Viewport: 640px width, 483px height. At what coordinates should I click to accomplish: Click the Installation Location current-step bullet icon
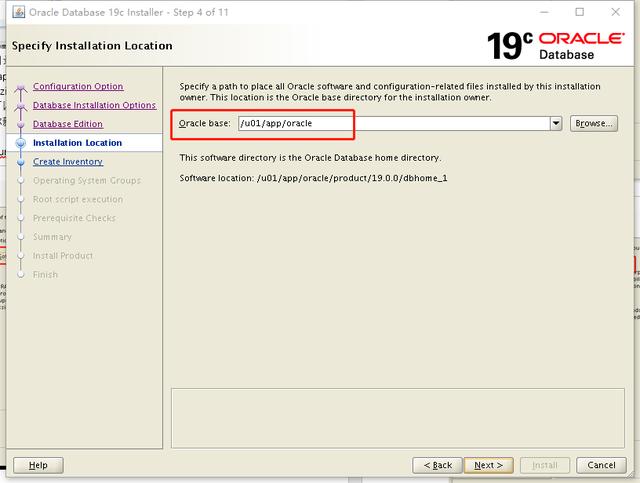coord(21,143)
